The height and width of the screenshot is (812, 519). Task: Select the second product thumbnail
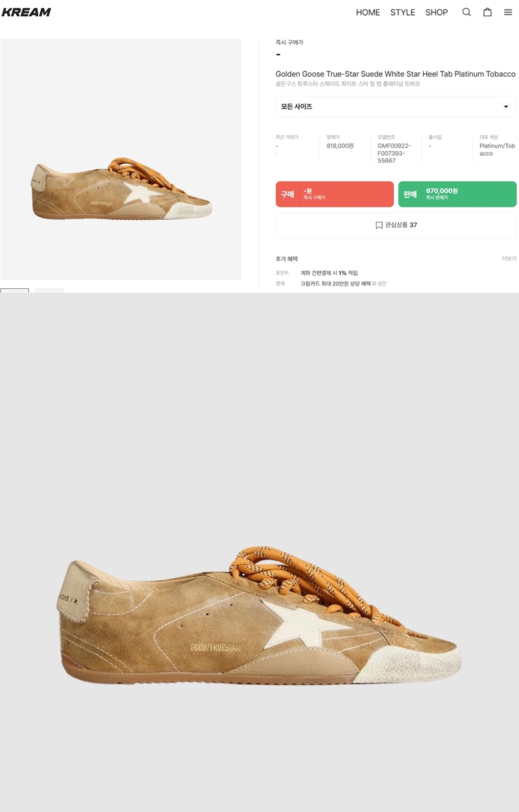[x=50, y=290]
